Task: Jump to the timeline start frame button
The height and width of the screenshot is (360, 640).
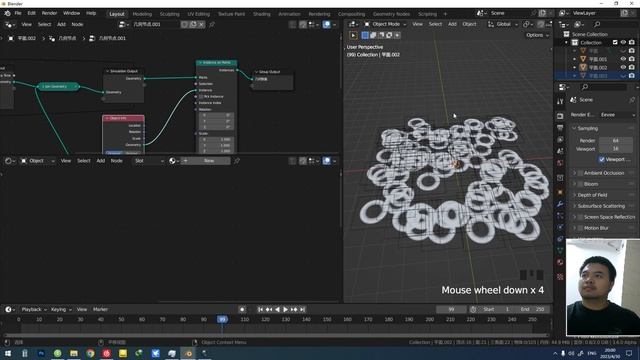Action: 260,309
